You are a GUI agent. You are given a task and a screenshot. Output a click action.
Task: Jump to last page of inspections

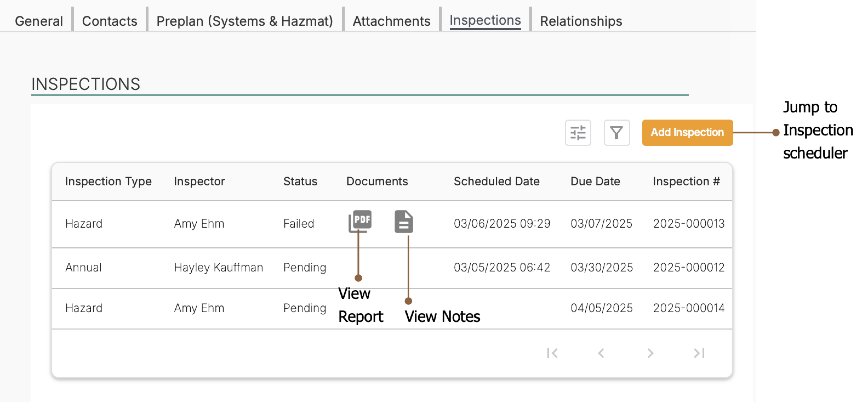(699, 353)
